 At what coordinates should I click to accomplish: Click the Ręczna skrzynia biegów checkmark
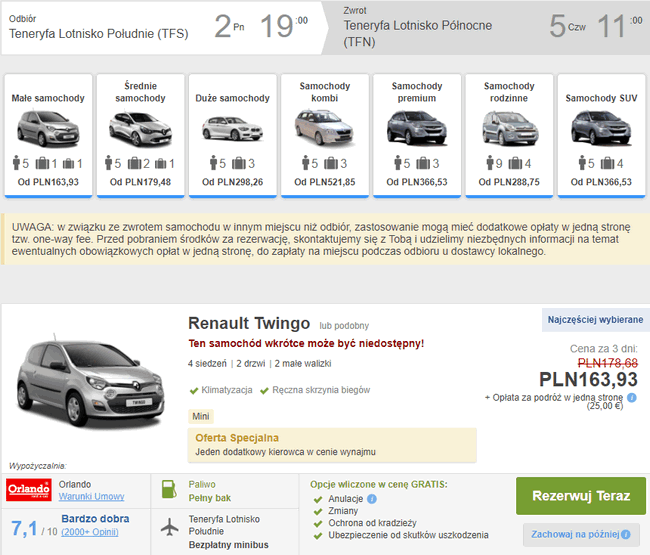pos(264,390)
